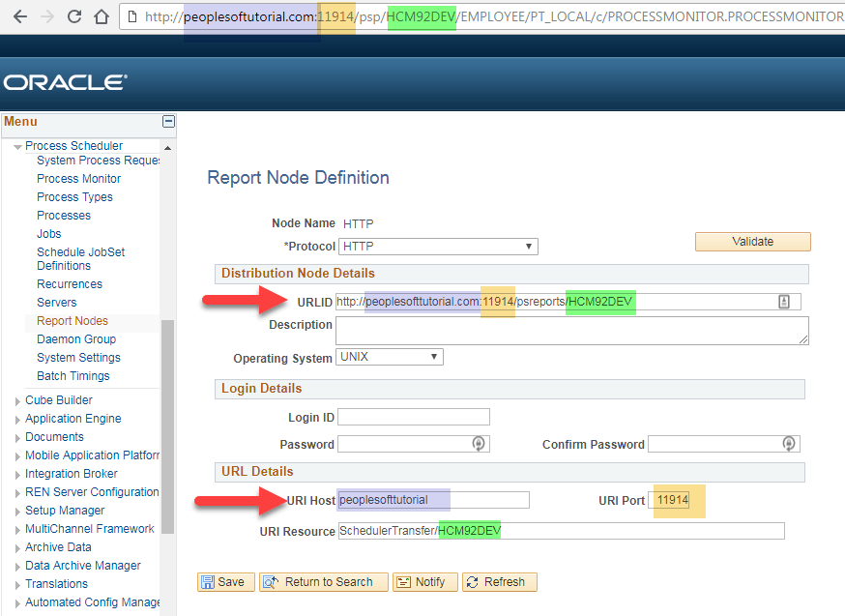Click into the URLID field
845x616 pixels.
tap(568, 302)
